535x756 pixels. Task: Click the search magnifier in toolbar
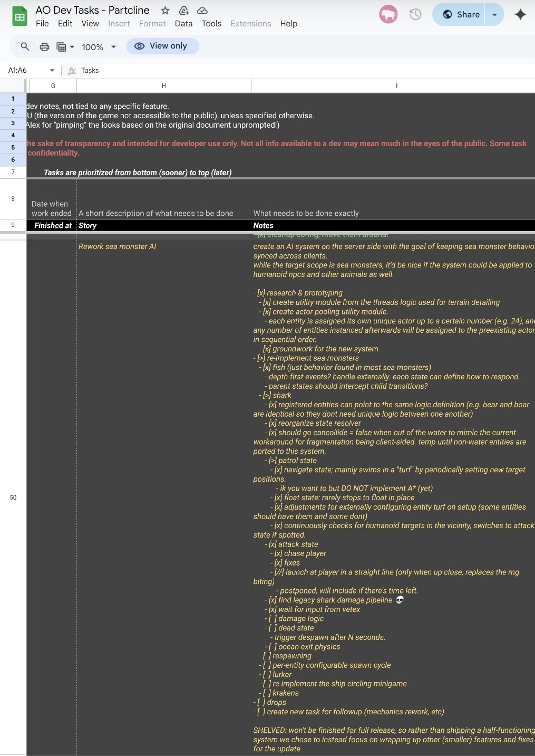click(x=25, y=47)
